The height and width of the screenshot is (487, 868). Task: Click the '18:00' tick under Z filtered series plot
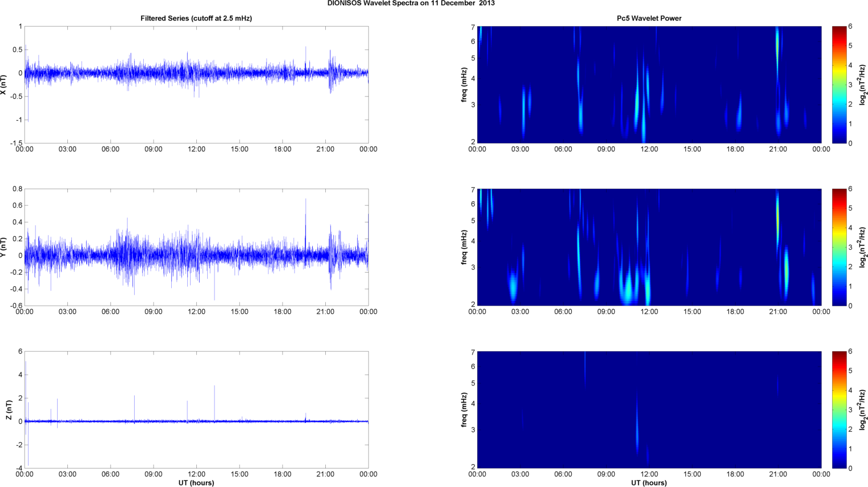(282, 474)
